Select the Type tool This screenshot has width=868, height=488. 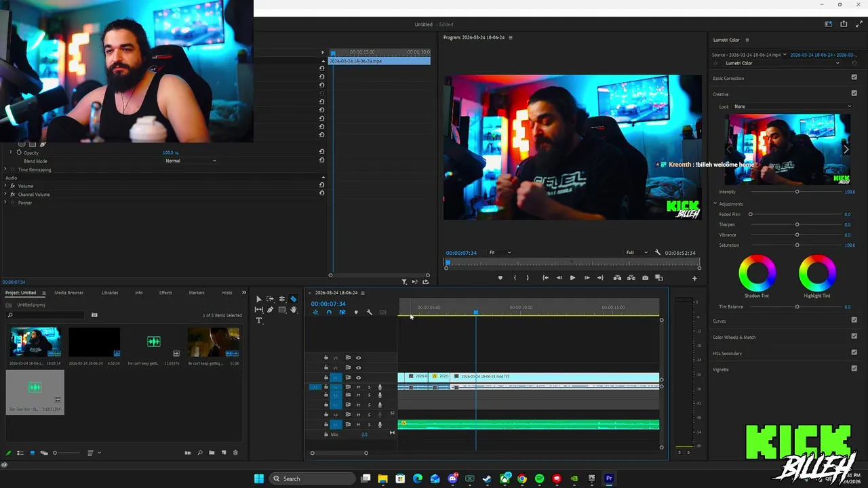258,321
